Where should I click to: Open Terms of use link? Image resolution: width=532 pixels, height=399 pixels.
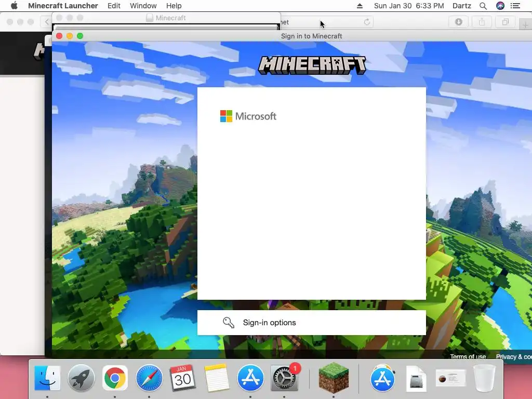(468, 356)
